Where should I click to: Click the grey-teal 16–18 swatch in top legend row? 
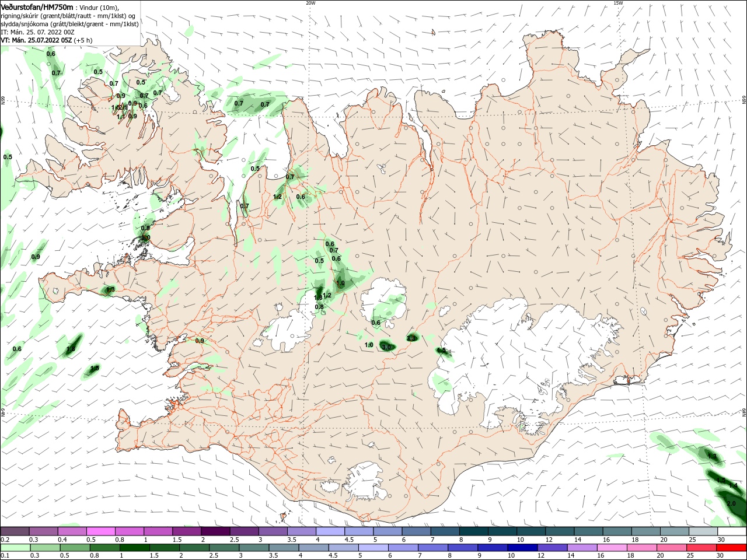[x=617, y=531]
